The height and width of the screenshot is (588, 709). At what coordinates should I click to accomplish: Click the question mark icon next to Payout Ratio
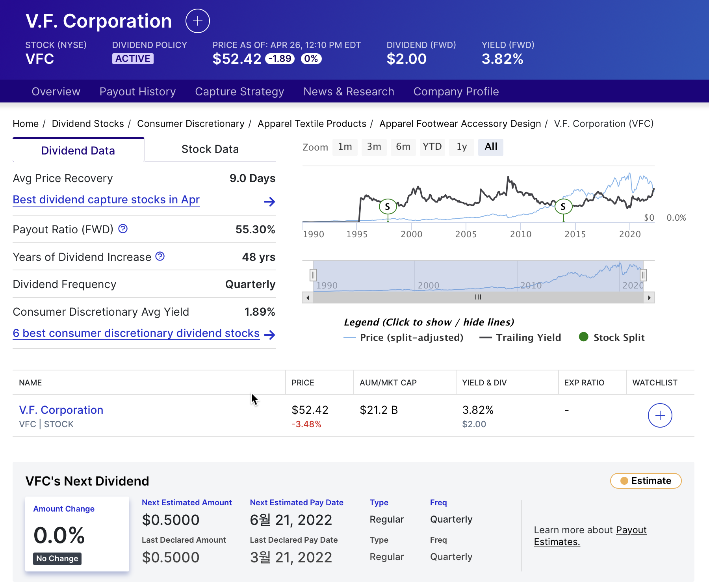[122, 229]
